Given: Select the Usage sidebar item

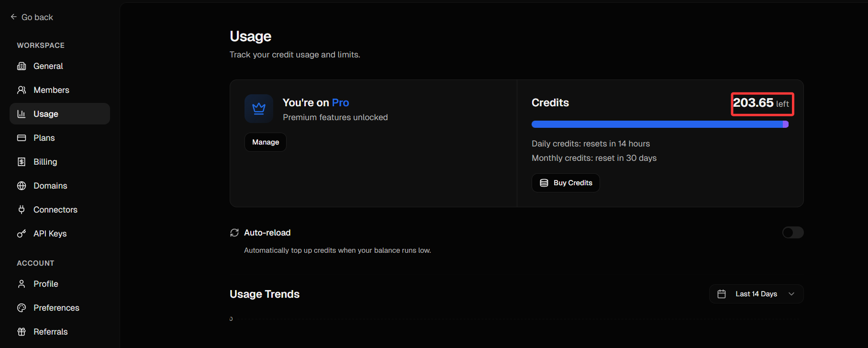Looking at the screenshot, I should click(x=60, y=114).
